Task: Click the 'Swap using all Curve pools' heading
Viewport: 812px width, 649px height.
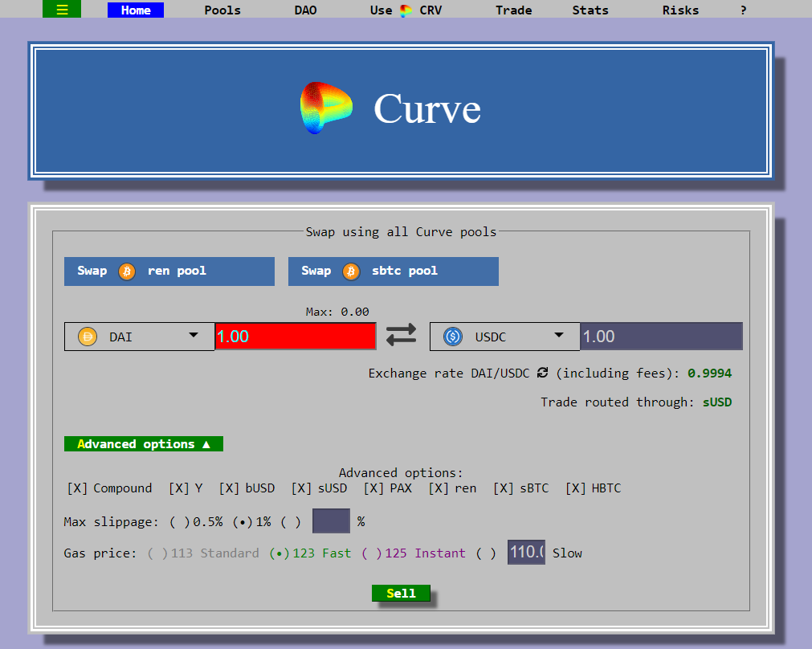Action: click(401, 231)
